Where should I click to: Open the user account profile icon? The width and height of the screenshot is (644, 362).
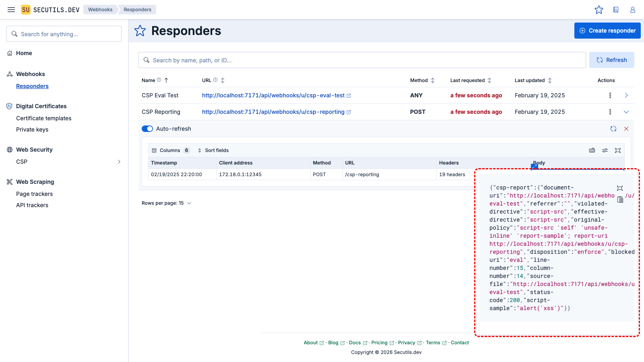click(633, 10)
